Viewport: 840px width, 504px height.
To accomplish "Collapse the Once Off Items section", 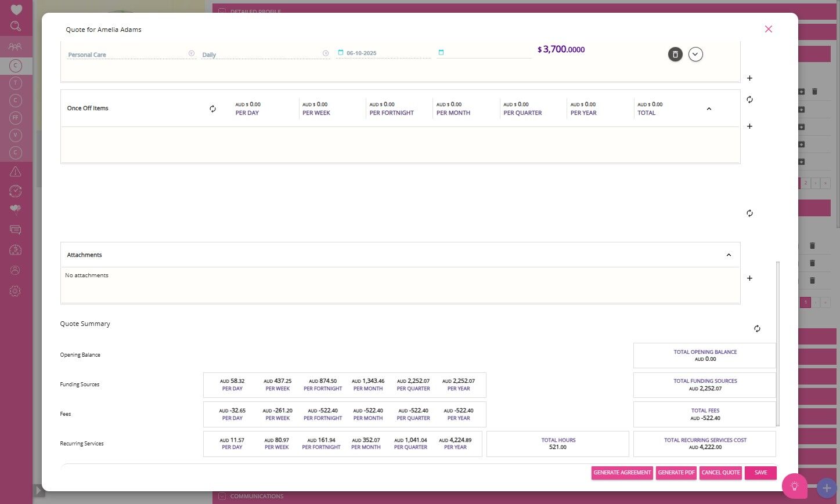I will pyautogui.click(x=709, y=109).
